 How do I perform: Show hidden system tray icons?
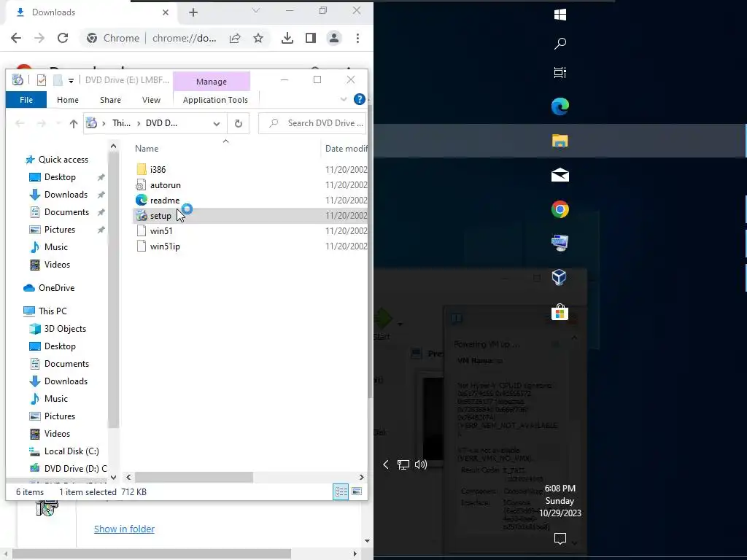coord(386,464)
